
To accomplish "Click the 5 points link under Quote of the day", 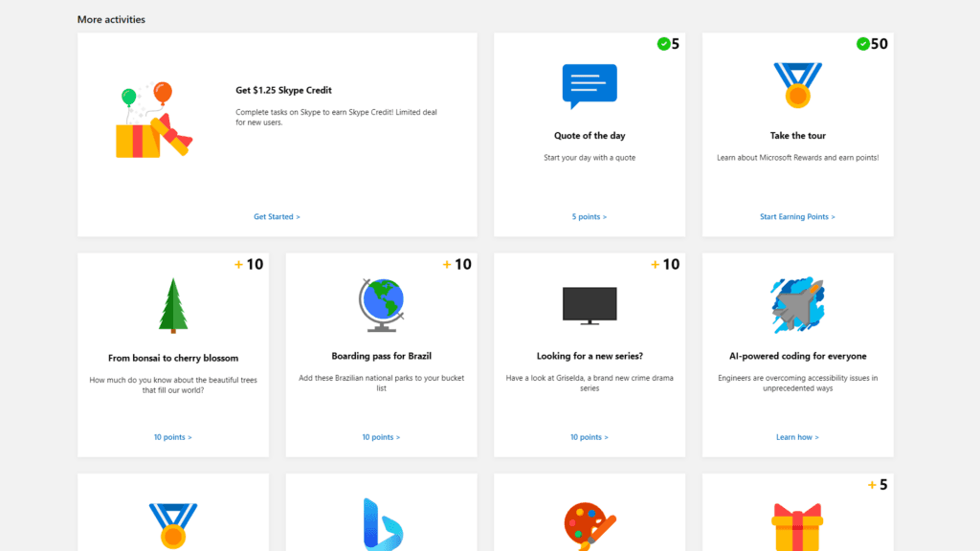I will [x=590, y=216].
